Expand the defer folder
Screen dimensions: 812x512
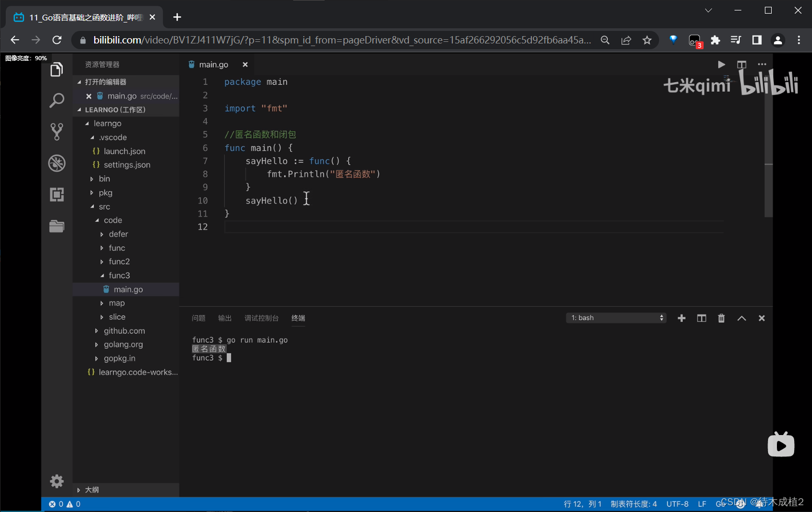pyautogui.click(x=126, y=234)
